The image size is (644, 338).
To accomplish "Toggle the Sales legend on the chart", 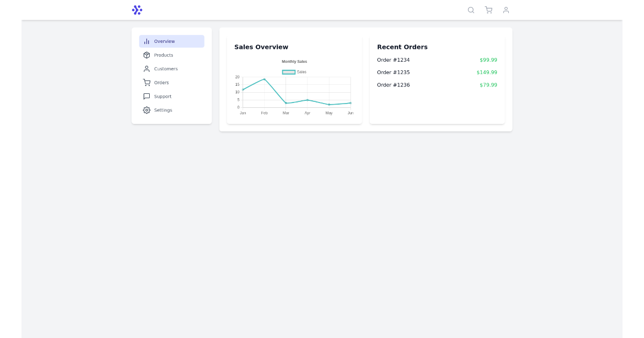I will [294, 71].
